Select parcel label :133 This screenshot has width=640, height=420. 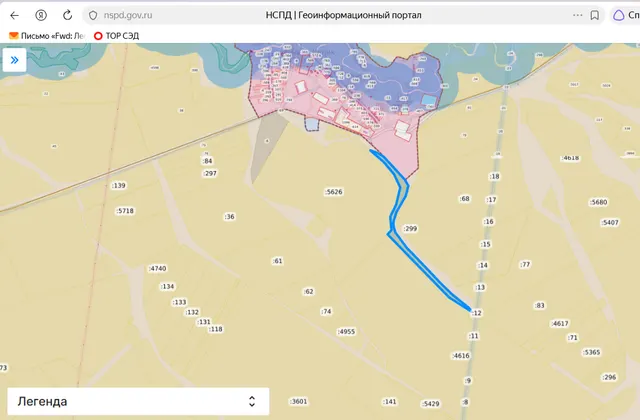tap(179, 302)
